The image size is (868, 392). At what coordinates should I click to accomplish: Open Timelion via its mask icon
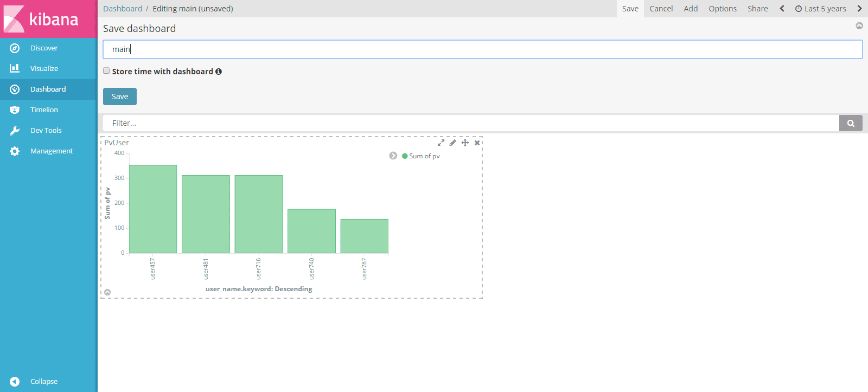point(15,110)
